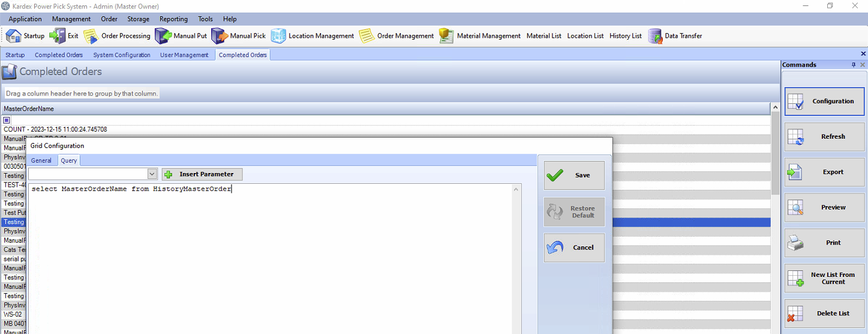Click the filter row selector under MasterOrderName
This screenshot has height=334, width=868.
7,120
